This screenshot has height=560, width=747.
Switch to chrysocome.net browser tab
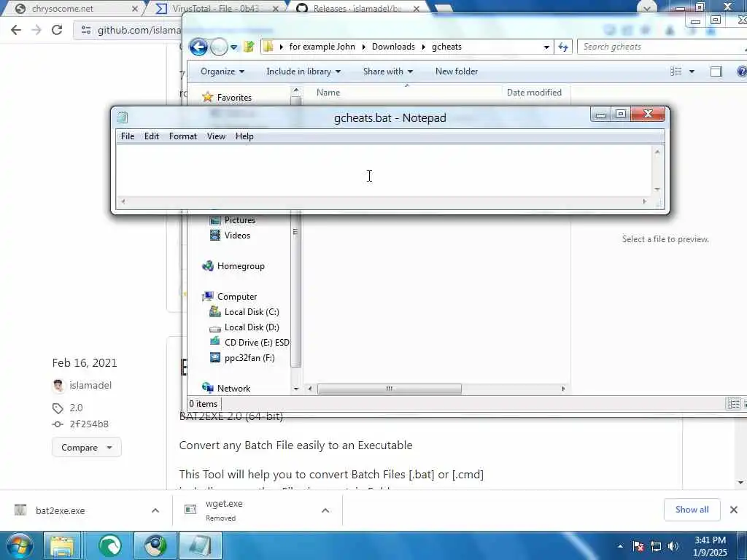[x=76, y=8]
